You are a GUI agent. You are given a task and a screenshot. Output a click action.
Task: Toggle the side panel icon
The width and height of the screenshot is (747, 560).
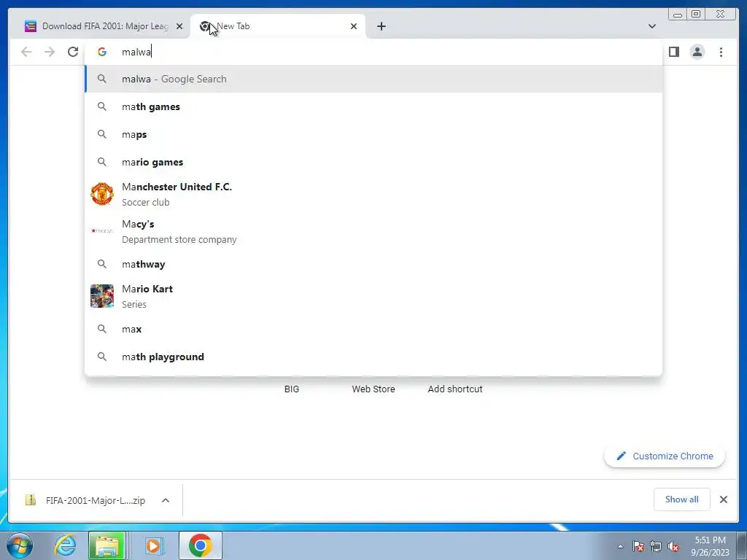[x=673, y=52]
